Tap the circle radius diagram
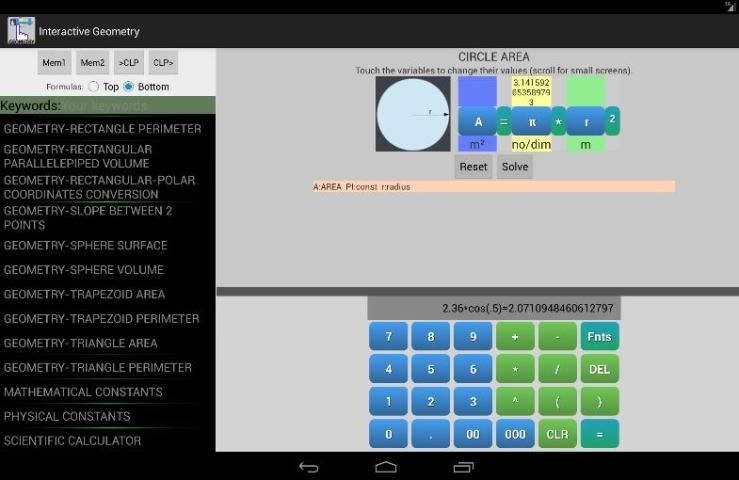Screen dimensions: 739x480 pyautogui.click(x=413, y=114)
